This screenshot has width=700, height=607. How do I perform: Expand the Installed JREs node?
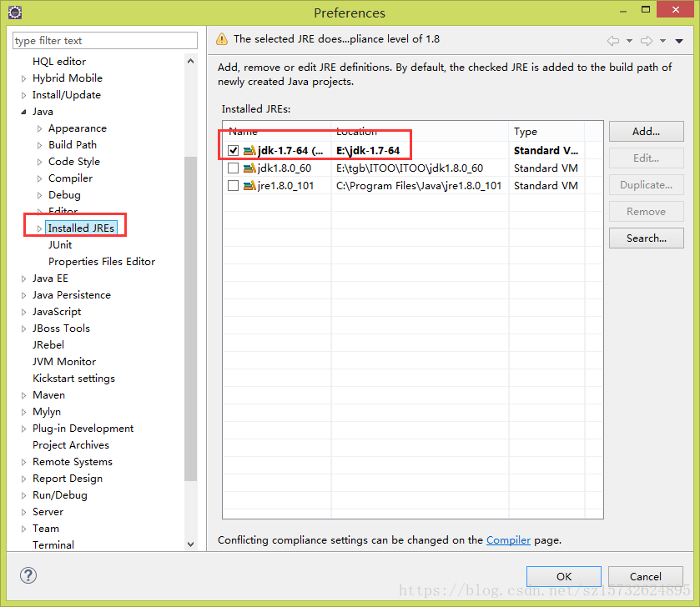point(39,228)
